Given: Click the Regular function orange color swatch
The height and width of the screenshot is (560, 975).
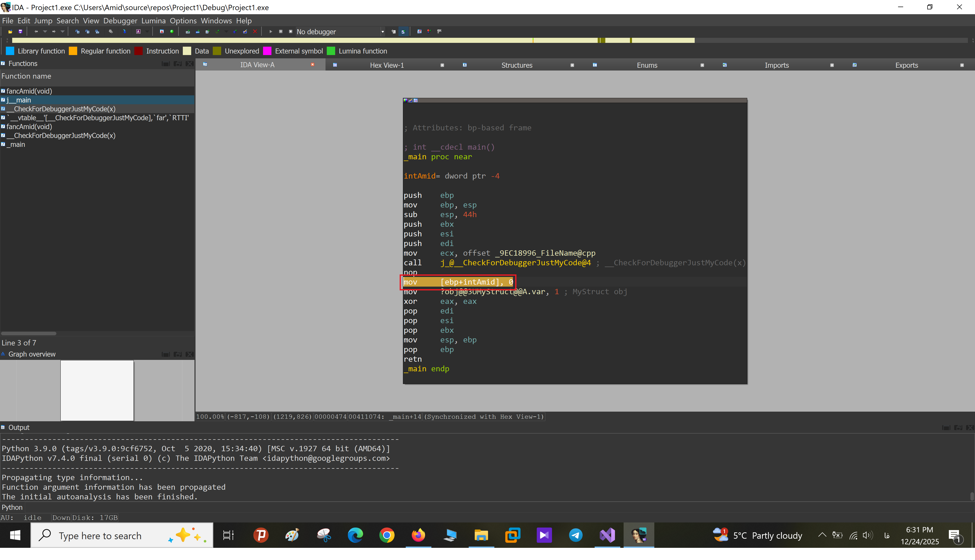Looking at the screenshot, I should point(73,51).
